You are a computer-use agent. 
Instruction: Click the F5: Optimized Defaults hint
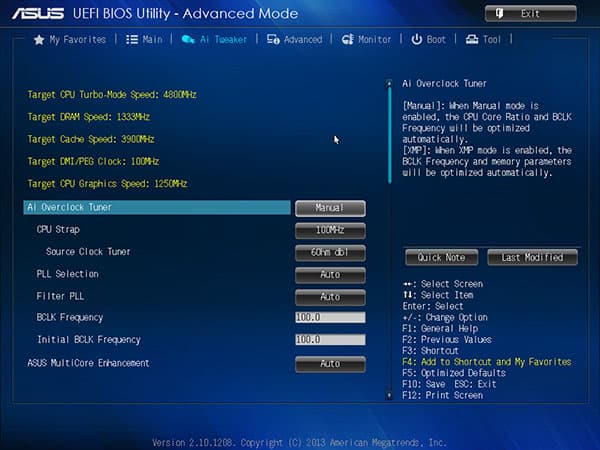(454, 373)
